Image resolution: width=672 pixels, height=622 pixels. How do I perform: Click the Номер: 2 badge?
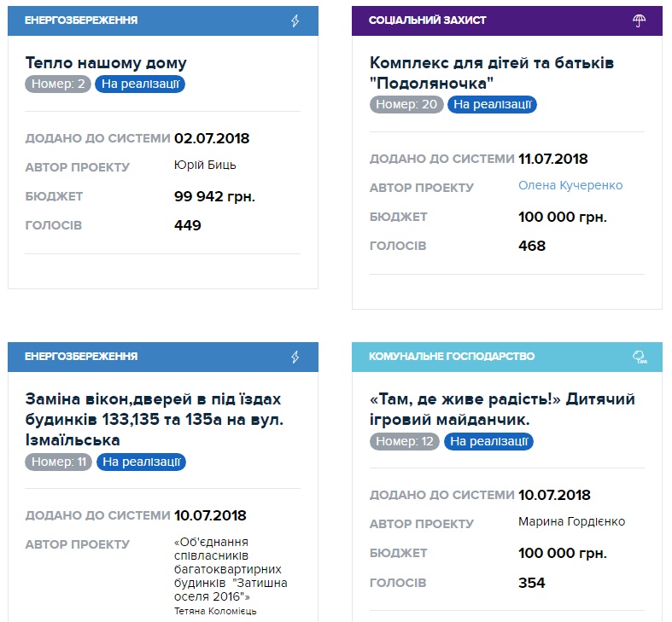(58, 84)
